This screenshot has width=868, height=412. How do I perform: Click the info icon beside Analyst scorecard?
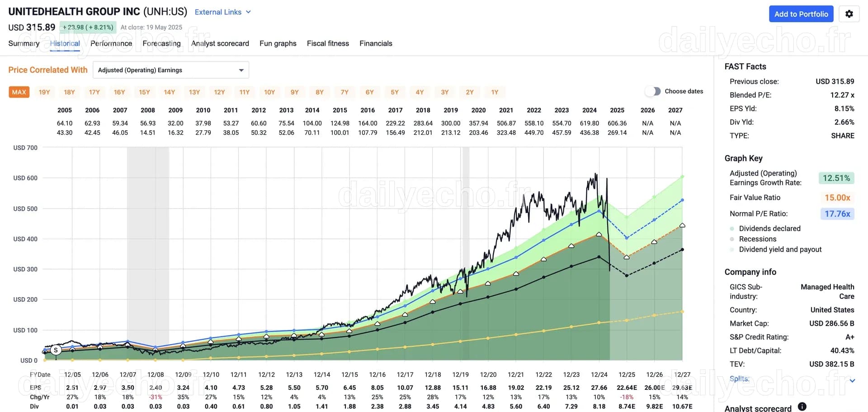pyautogui.click(x=802, y=407)
